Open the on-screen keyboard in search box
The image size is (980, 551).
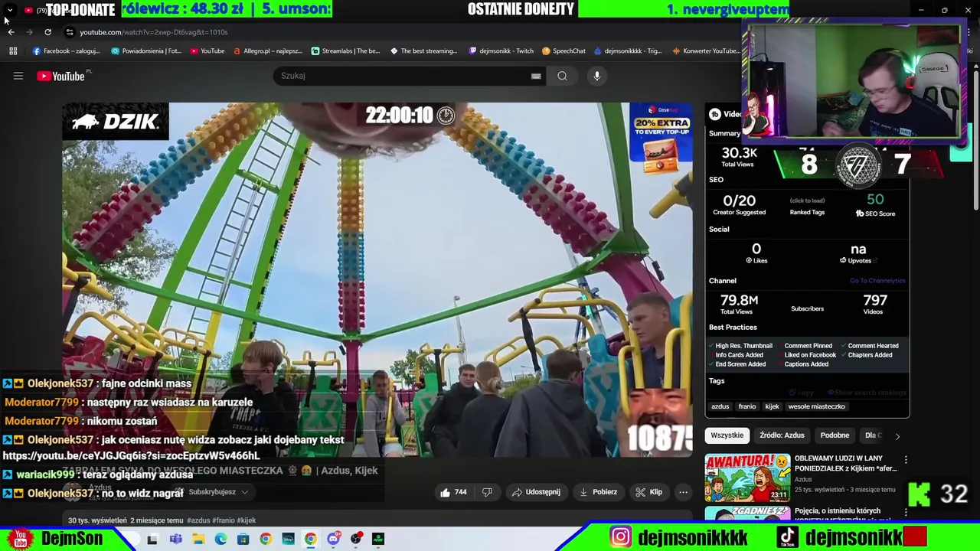coord(536,76)
